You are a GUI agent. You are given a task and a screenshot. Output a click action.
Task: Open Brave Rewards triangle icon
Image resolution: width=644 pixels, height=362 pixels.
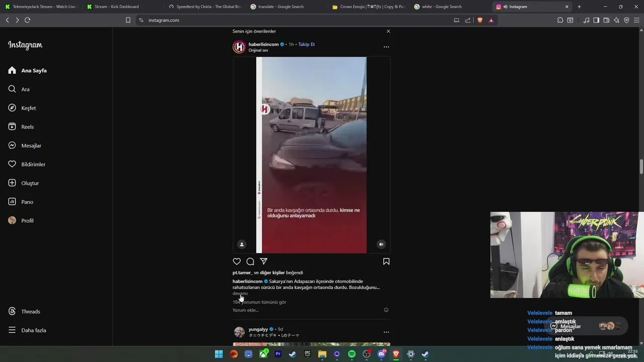click(491, 20)
